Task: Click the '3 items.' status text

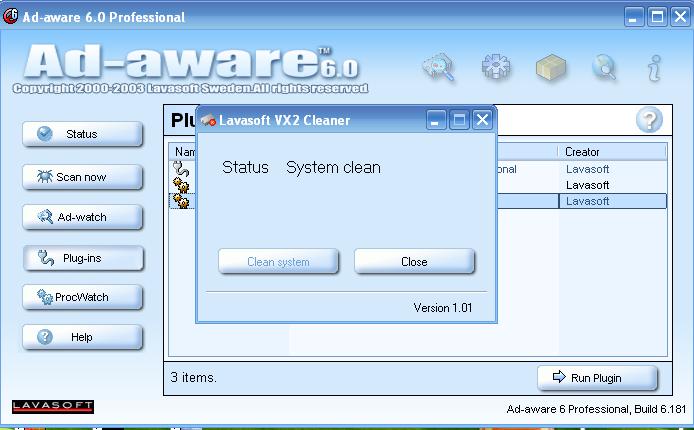Action: 193,377
